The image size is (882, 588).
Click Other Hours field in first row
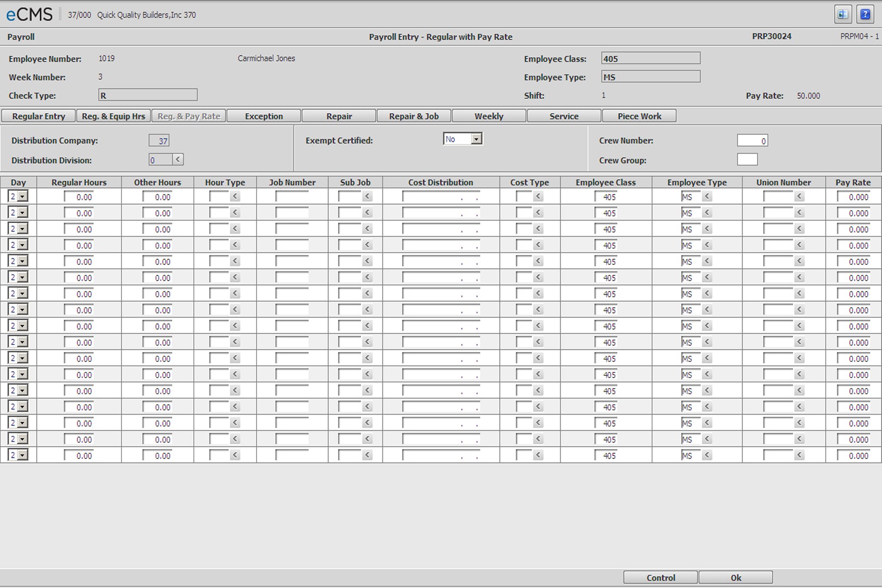coord(157,196)
